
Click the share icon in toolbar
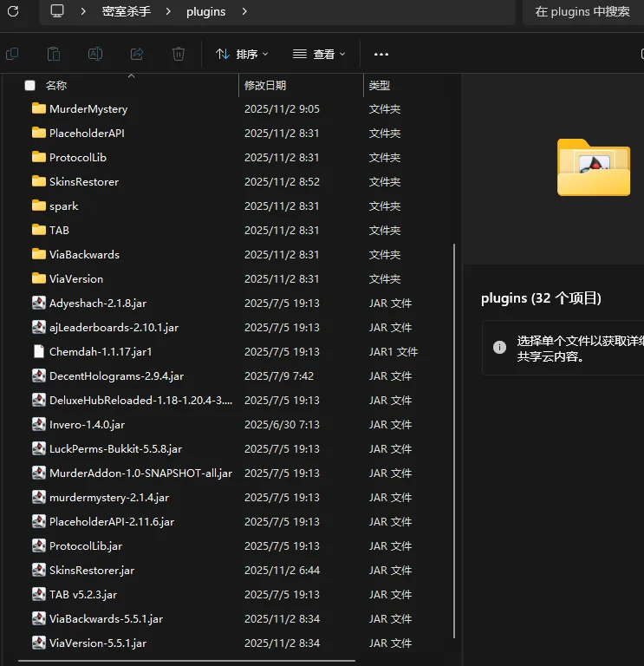tap(137, 54)
